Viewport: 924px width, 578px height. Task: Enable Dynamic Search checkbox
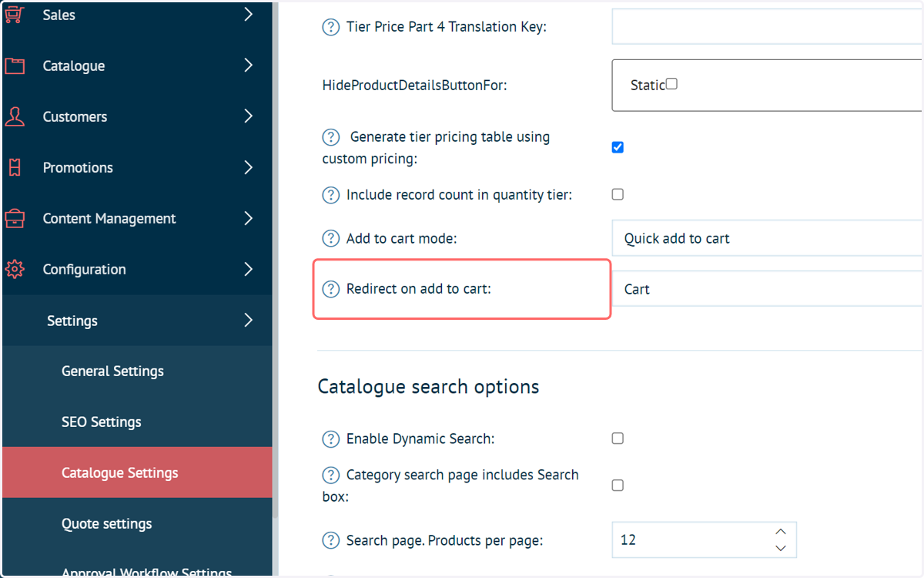click(618, 439)
